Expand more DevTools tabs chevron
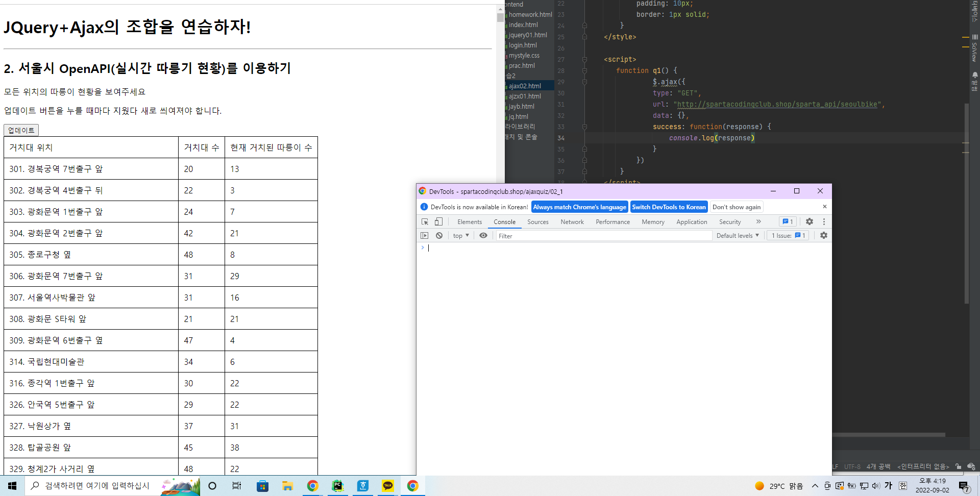The image size is (980, 496). point(758,221)
